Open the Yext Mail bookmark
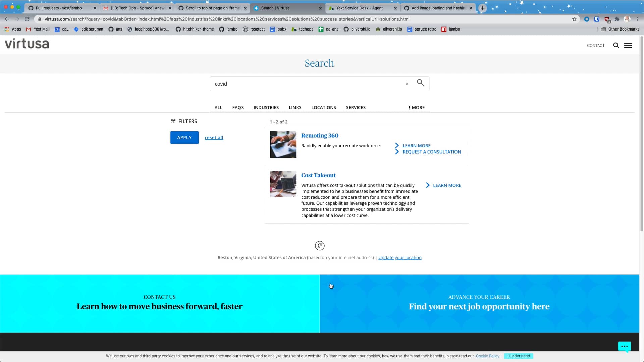 (x=38, y=29)
